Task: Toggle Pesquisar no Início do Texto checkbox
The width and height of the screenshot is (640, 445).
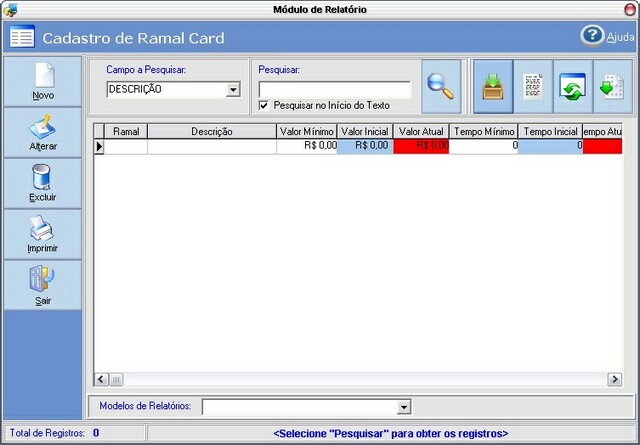Action: (264, 105)
